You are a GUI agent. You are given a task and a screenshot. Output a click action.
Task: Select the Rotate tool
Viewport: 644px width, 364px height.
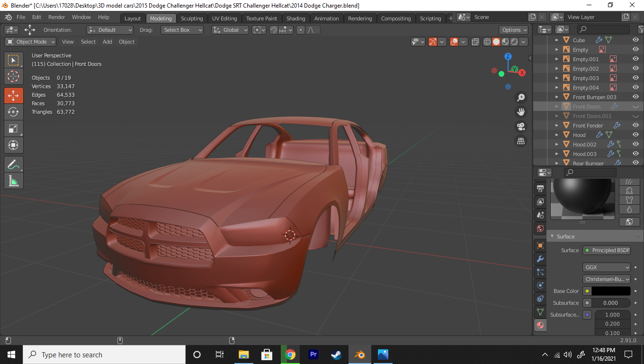coord(13,112)
